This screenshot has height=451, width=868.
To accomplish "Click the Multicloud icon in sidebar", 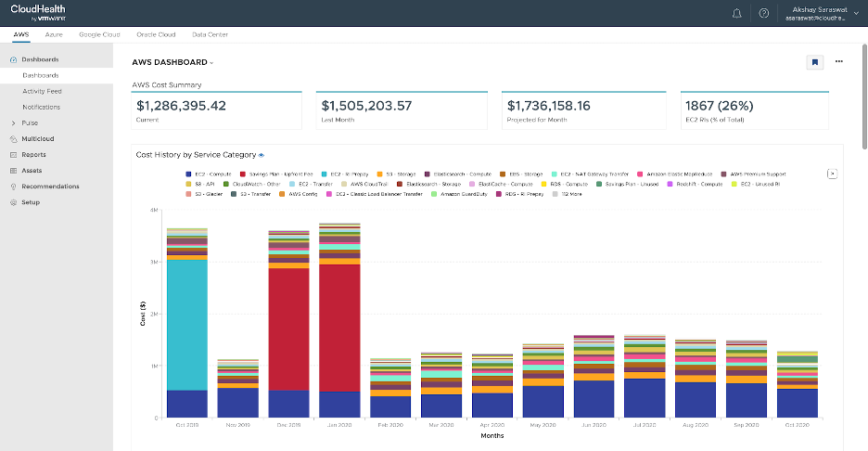I will pyautogui.click(x=13, y=139).
